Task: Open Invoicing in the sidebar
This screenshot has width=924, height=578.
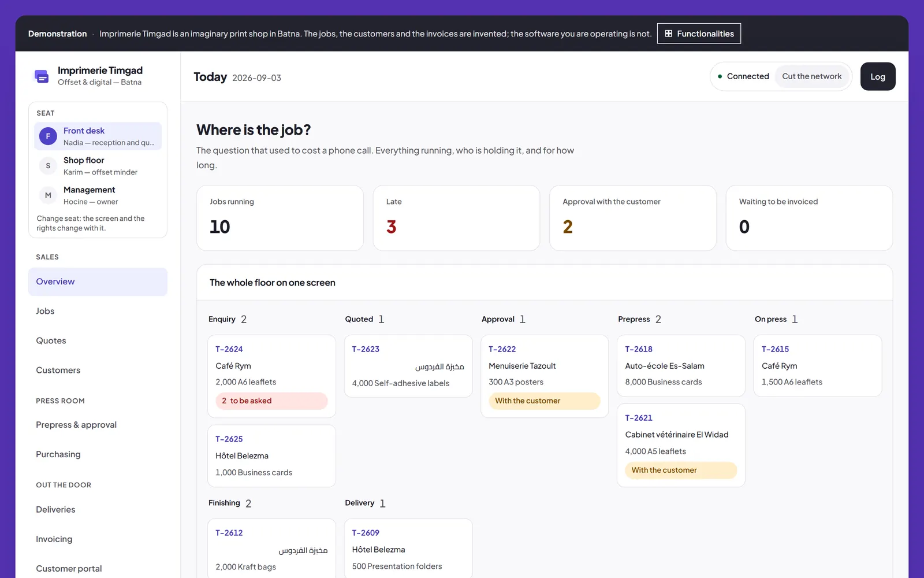Action: pyautogui.click(x=98, y=539)
